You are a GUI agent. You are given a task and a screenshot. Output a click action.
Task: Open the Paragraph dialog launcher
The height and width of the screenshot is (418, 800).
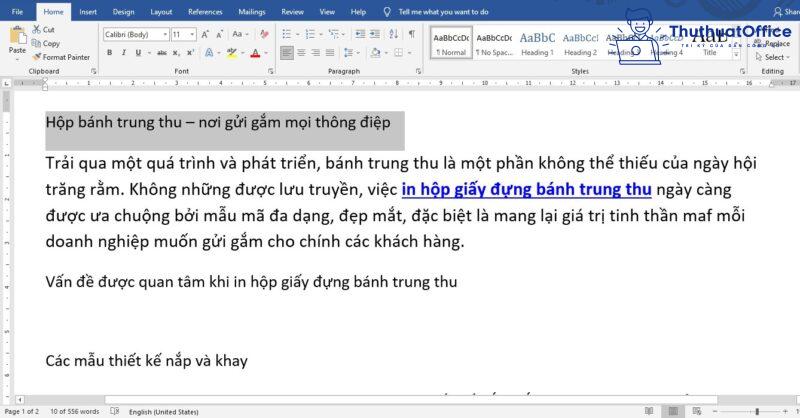(418, 71)
